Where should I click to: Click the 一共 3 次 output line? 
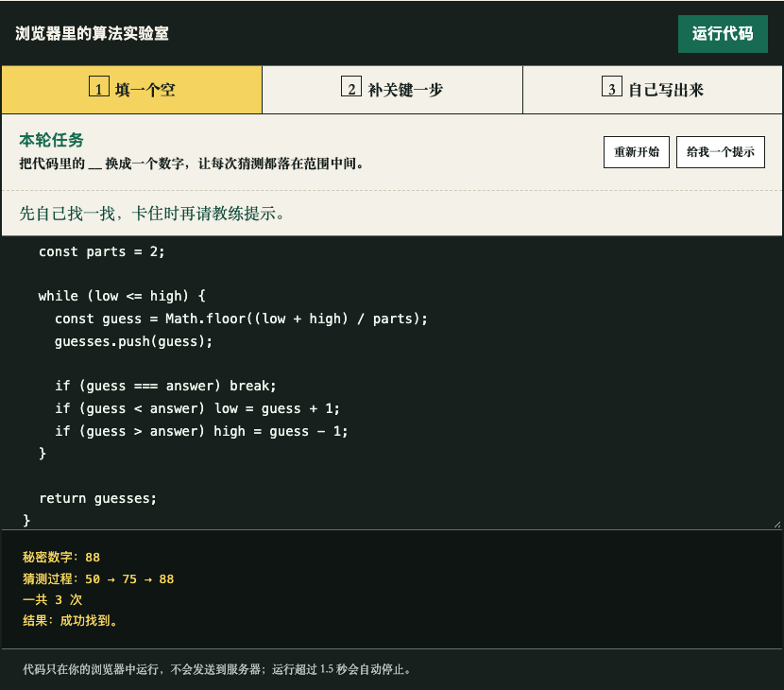(x=52, y=600)
